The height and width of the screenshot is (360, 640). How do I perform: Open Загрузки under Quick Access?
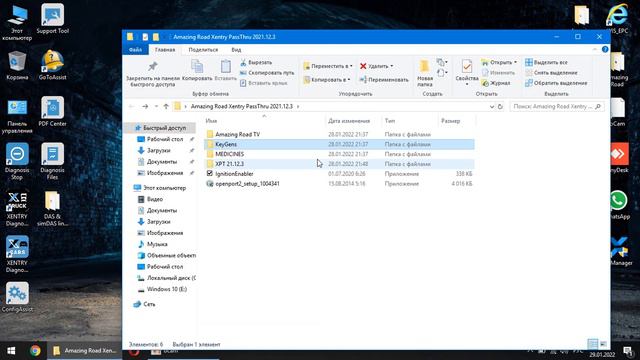coord(158,150)
